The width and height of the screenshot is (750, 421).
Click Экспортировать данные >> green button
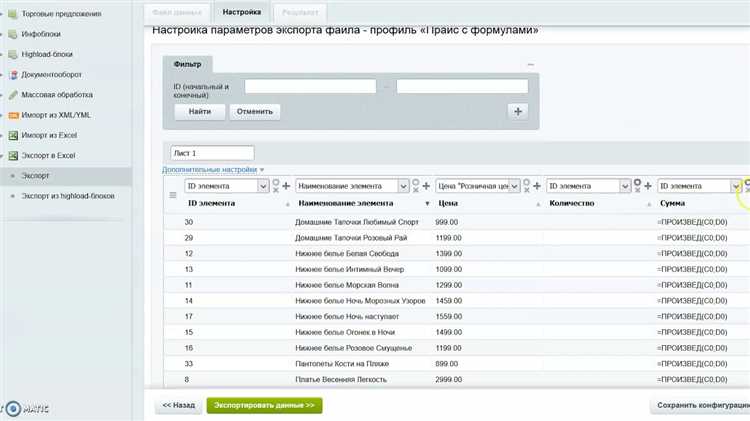[x=264, y=405]
